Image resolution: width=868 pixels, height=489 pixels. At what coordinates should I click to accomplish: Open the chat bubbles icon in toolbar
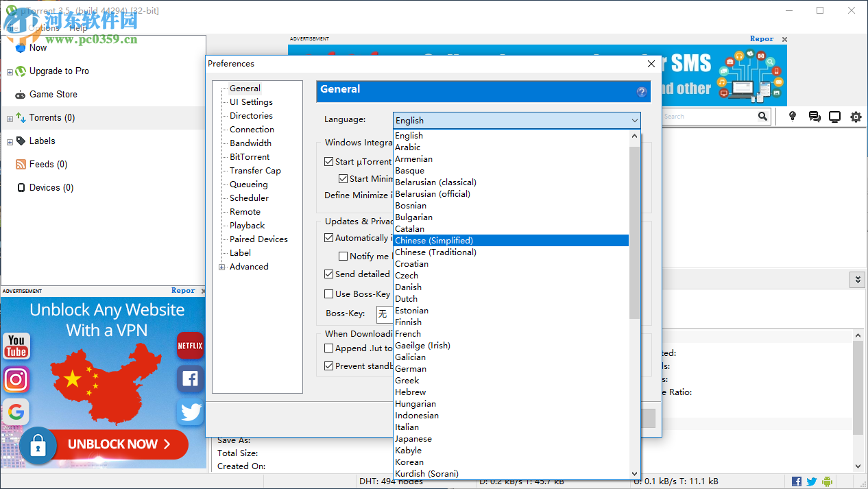[x=815, y=117]
